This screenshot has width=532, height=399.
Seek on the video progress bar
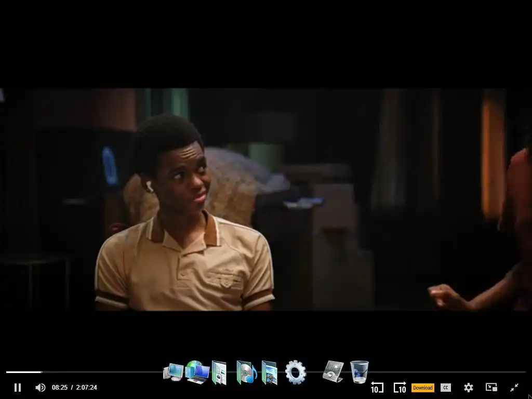(266, 372)
